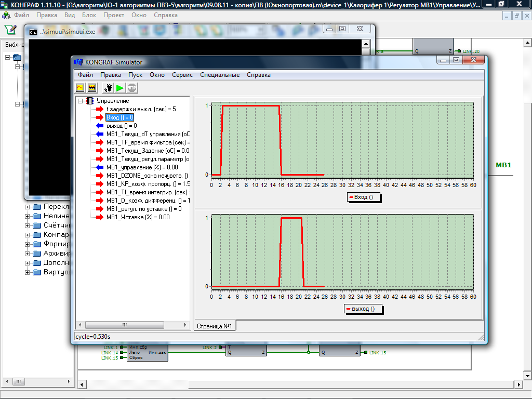Open the Вид menu in main КОНГРАФ window
Screen dimensions: 532x399
click(x=70, y=15)
